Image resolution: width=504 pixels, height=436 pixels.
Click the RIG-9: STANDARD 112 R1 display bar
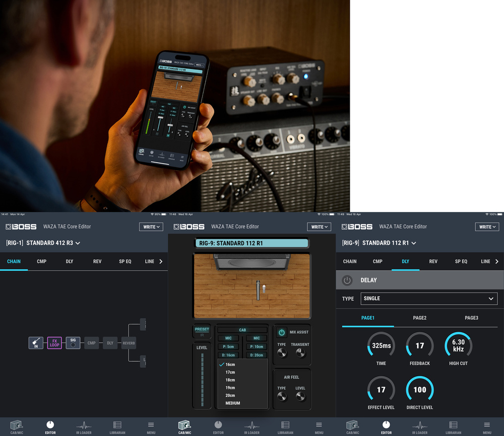251,243
